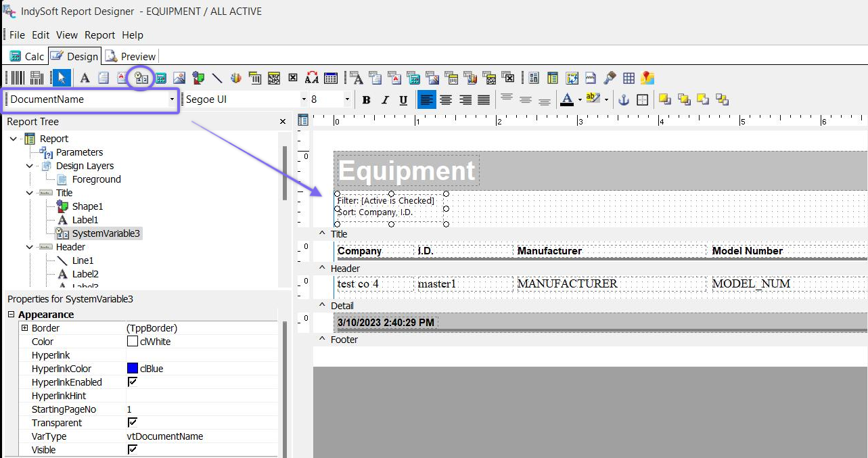
Task: Open the Segoe UI font dropdown
Action: 302,99
